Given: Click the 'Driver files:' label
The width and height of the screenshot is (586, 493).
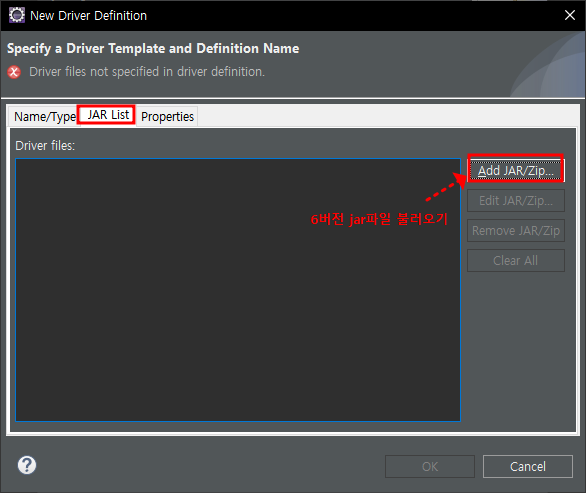Looking at the screenshot, I should pos(45,146).
